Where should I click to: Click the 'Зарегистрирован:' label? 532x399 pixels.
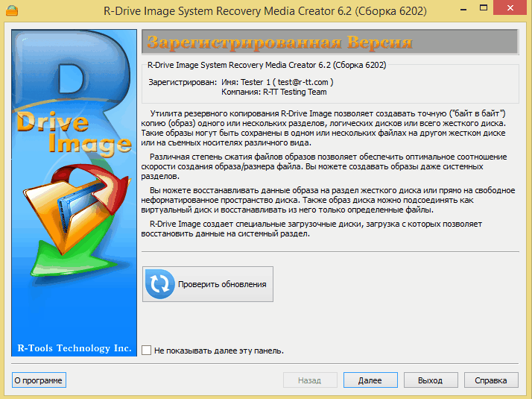183,82
